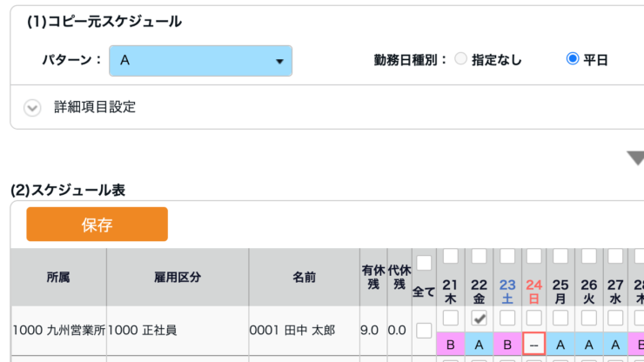Viewport: 644px width, 362px height.
Task: Check the column checkbox above 23 土
Action: point(507,256)
